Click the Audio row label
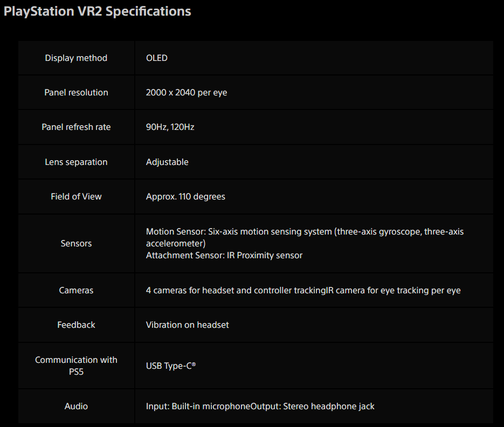 [76, 406]
